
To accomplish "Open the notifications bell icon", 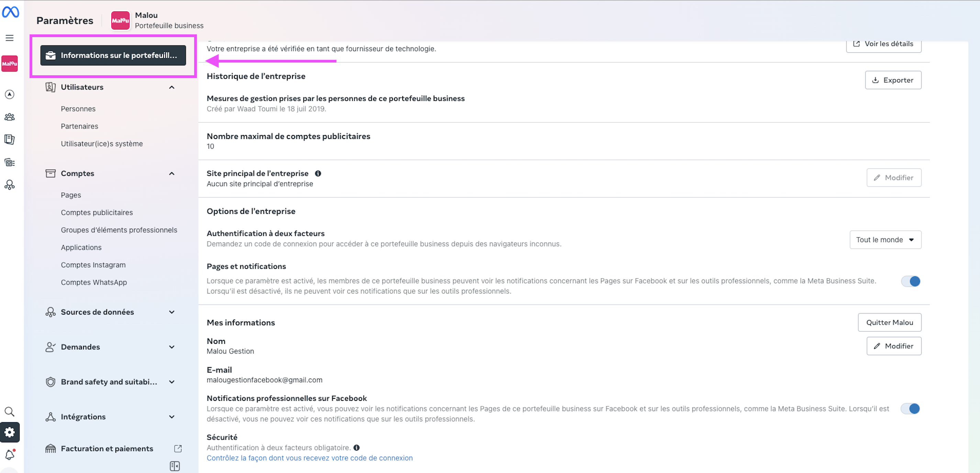I will 10,454.
